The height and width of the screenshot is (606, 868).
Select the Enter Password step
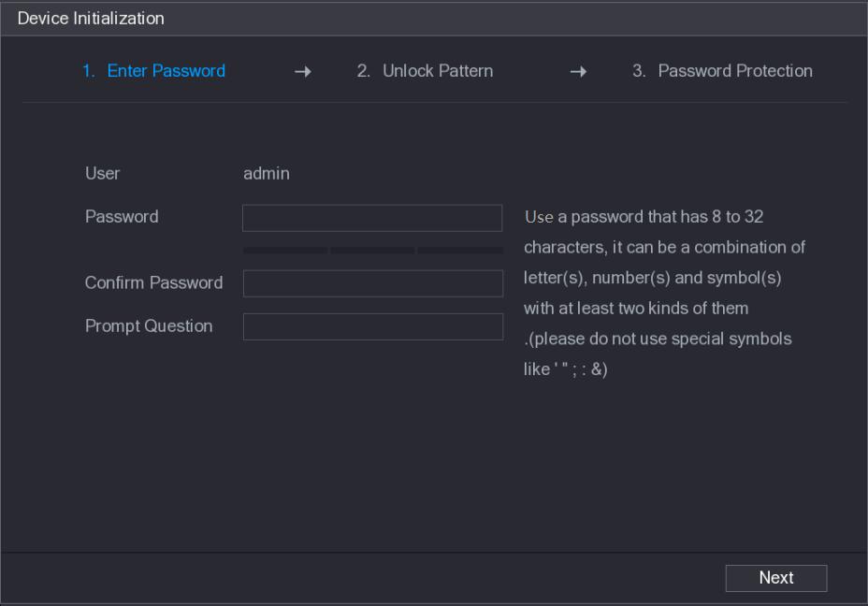coord(154,71)
